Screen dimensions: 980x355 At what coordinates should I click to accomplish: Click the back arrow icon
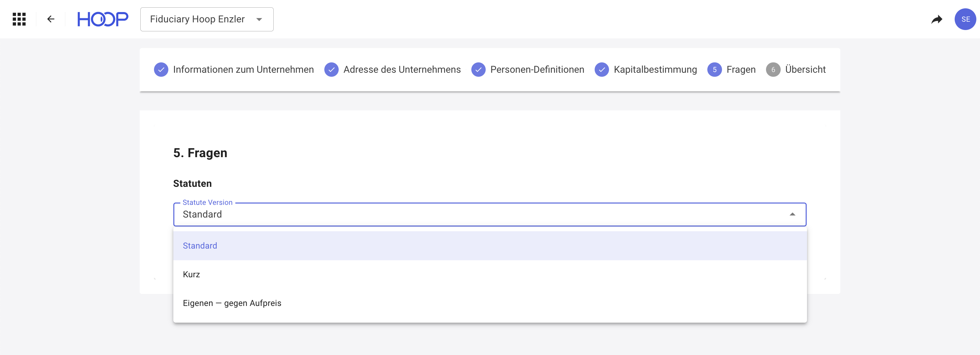pyautogui.click(x=51, y=19)
